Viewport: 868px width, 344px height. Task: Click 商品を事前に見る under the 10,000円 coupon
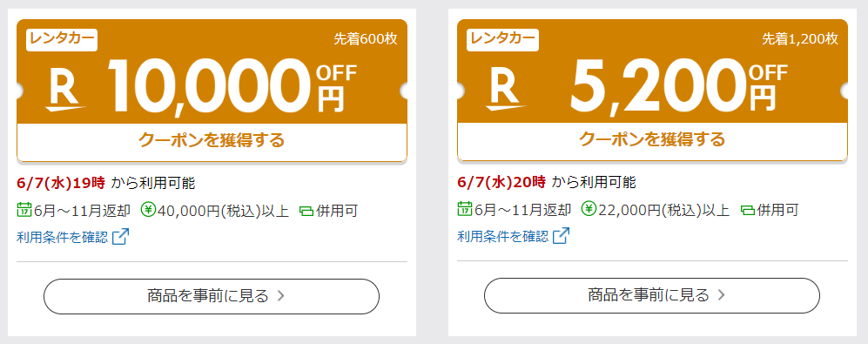(212, 296)
